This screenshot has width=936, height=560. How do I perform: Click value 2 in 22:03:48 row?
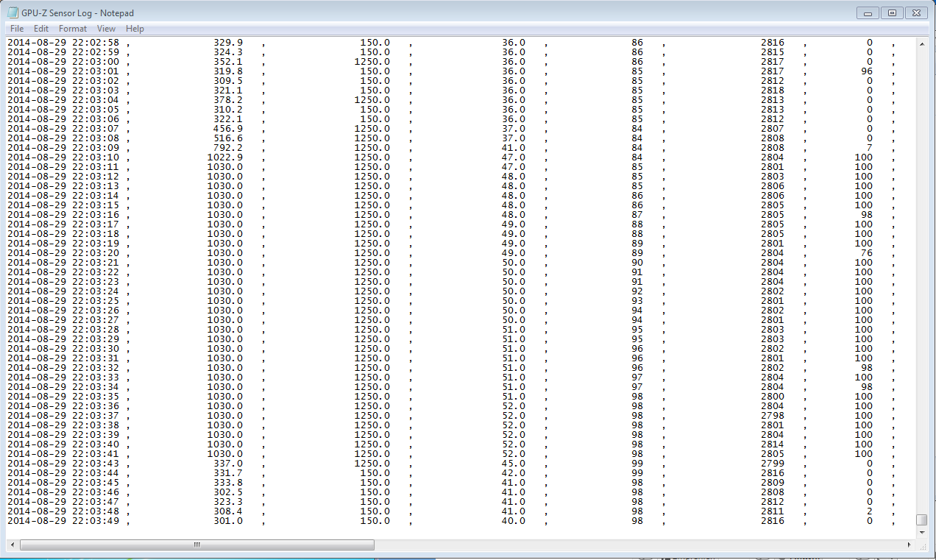[870, 511]
